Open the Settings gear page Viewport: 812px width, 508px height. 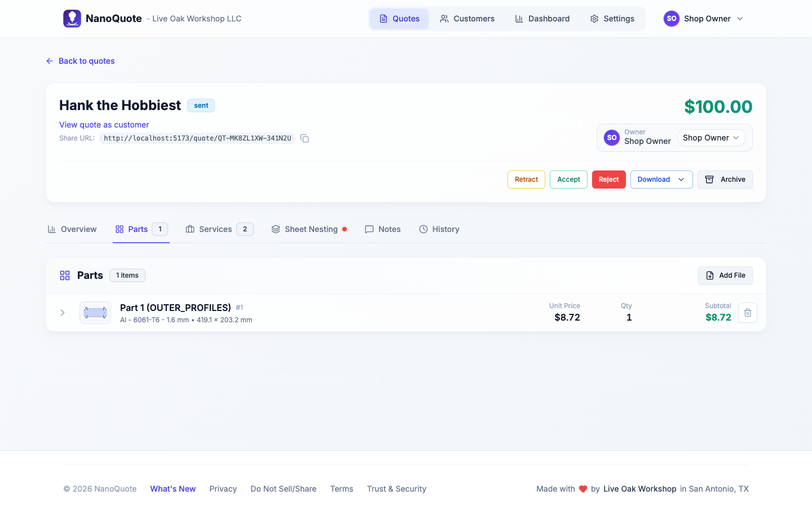(x=612, y=19)
